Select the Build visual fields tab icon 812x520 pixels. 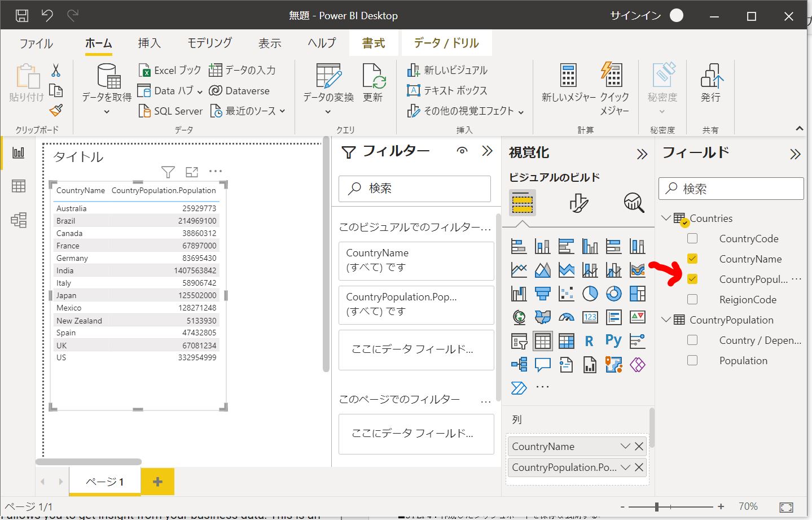click(523, 202)
